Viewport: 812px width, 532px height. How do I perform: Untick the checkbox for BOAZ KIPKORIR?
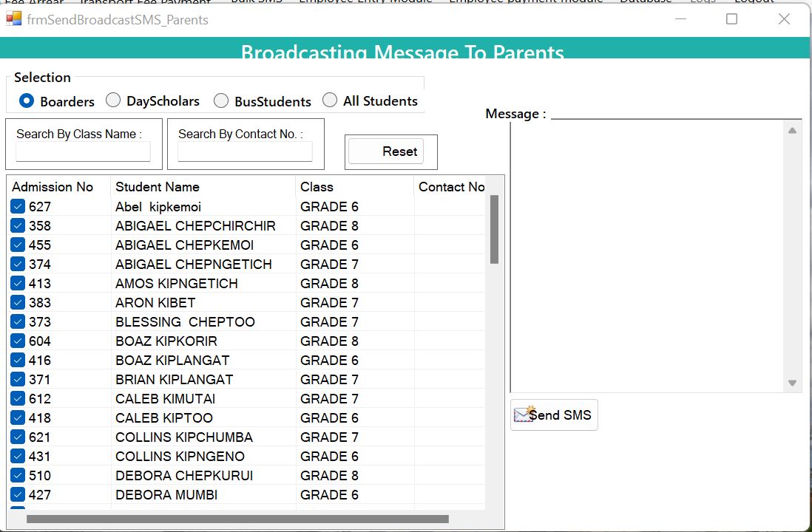coord(18,341)
